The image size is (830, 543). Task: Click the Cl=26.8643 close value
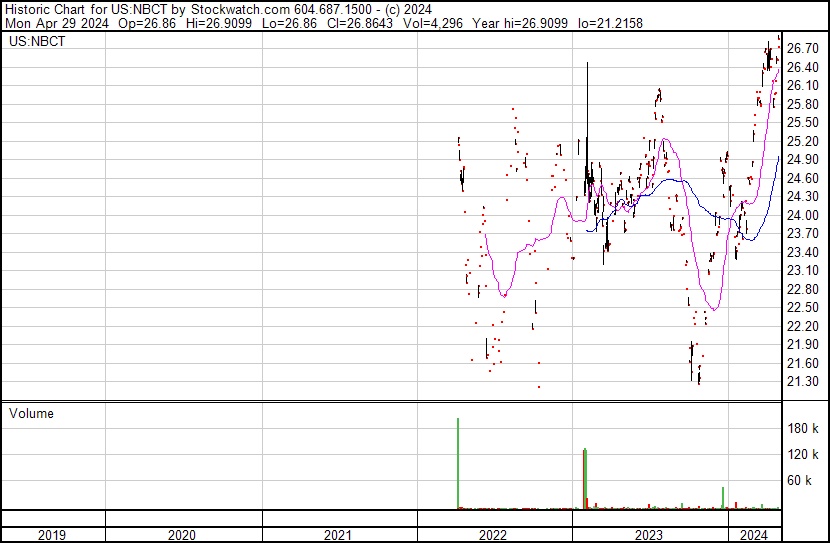[x=360, y=23]
